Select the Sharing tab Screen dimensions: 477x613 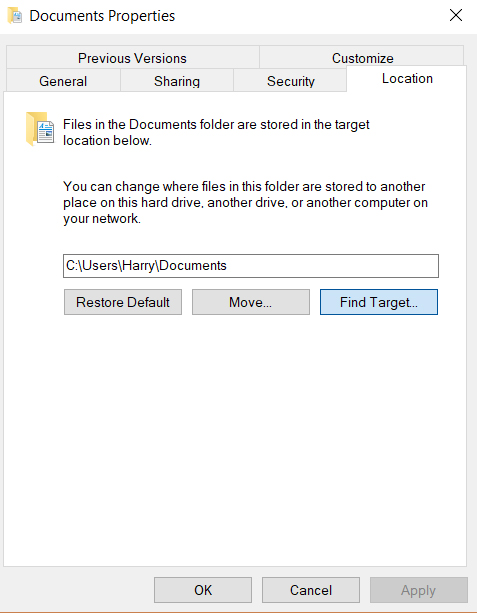tap(177, 81)
